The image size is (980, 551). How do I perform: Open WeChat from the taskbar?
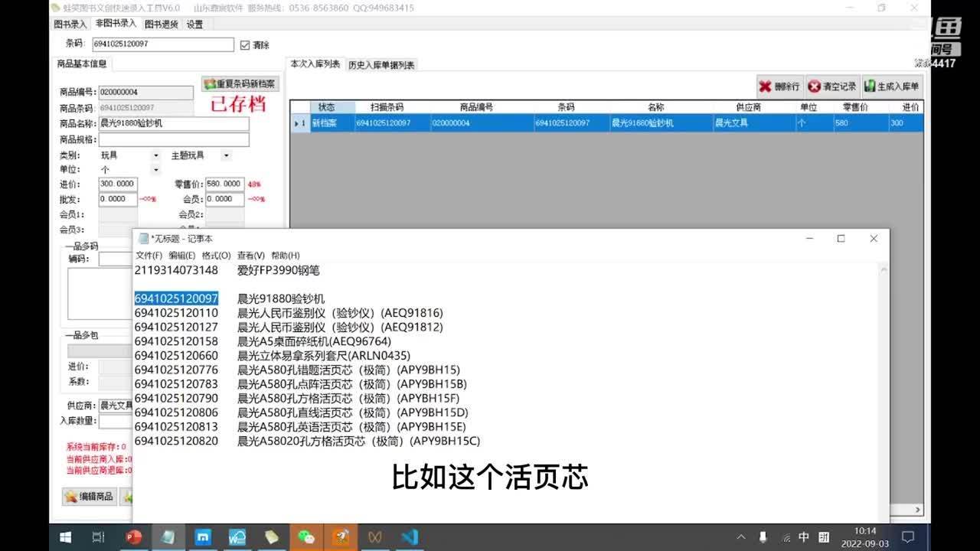tap(306, 536)
